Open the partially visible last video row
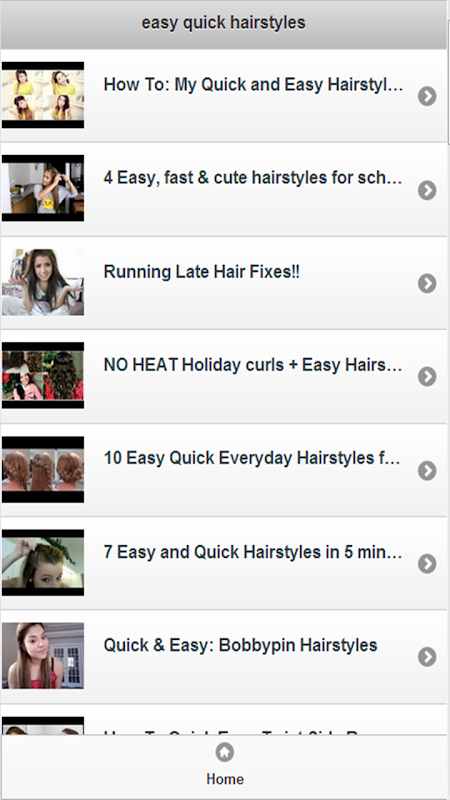The image size is (450, 800). coord(223,720)
